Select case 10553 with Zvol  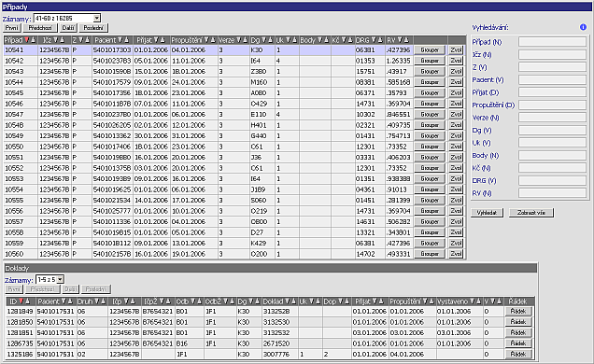(456, 178)
